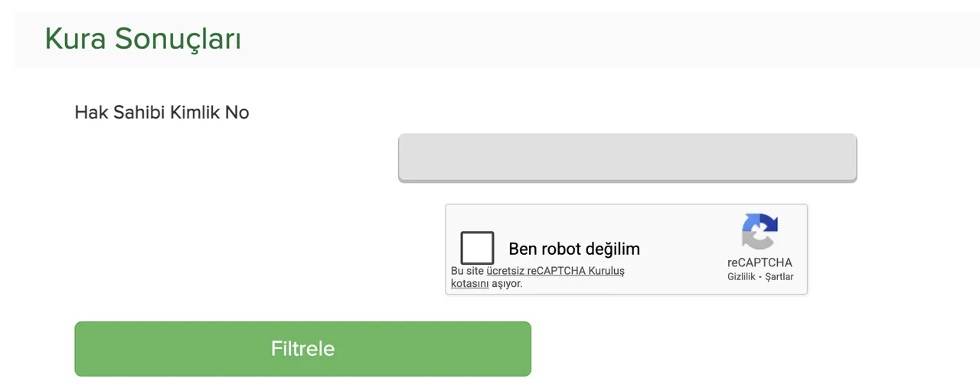Click the Hak Sahibi Kimlik No input field
Viewport: 980px width, 388px height.
[x=627, y=158]
